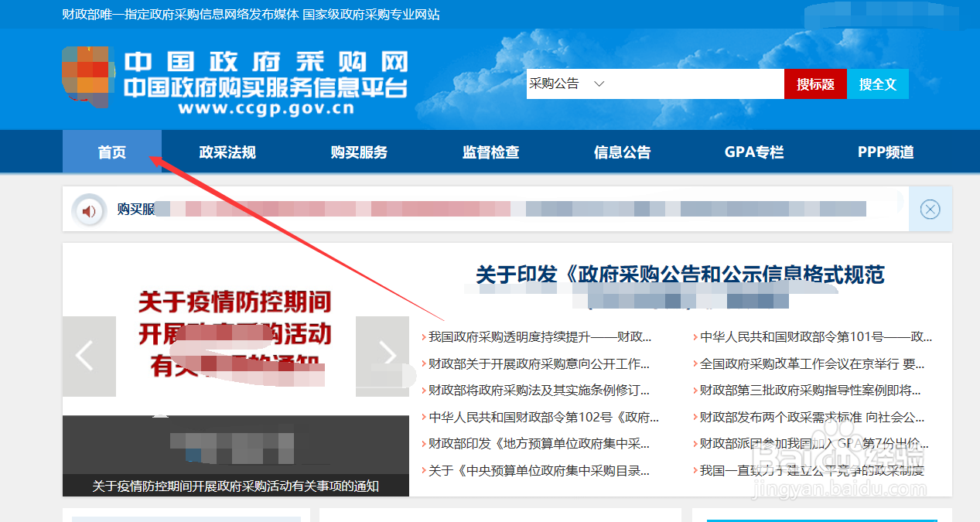The width and height of the screenshot is (980, 522).
Task: Open headline 关于印发《政府采购公告和公示信息格式规范
Action: (680, 275)
